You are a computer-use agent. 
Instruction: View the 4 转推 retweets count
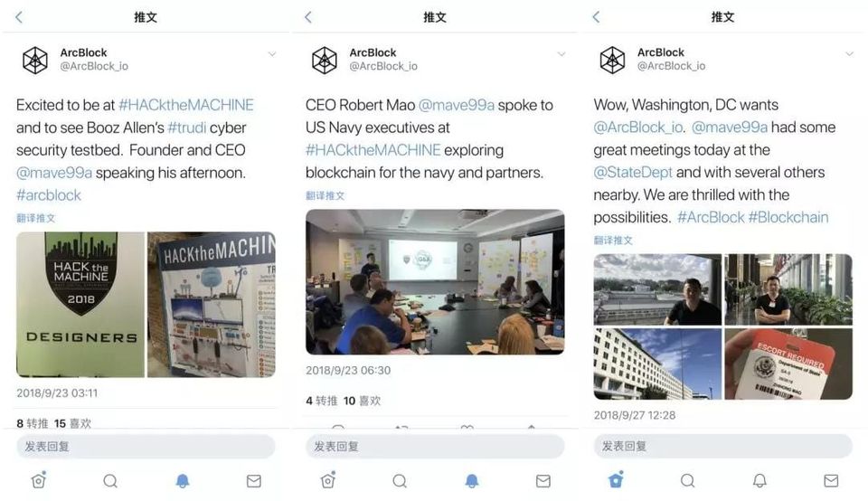(x=322, y=401)
